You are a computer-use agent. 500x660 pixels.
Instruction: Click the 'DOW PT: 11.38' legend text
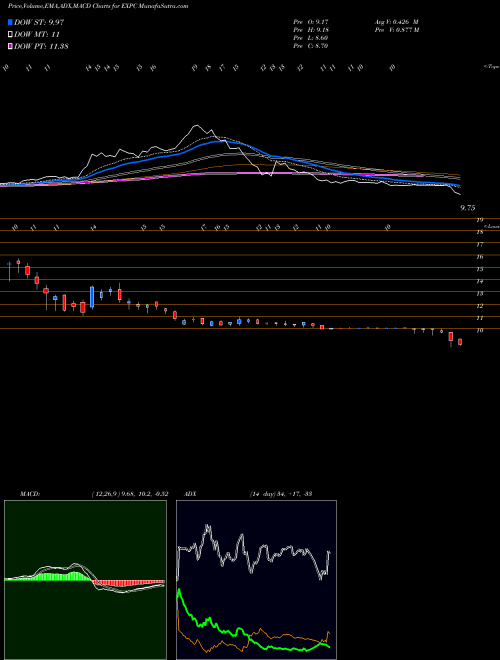41,46
